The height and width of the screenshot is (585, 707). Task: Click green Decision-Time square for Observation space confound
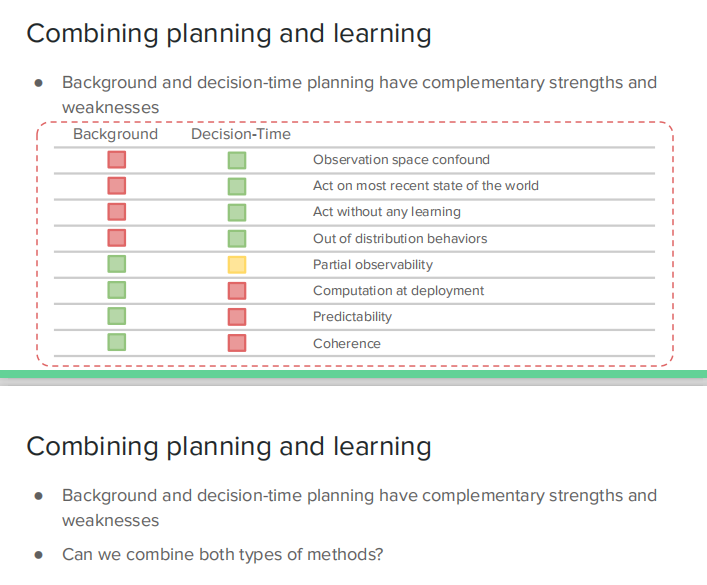coord(237,160)
